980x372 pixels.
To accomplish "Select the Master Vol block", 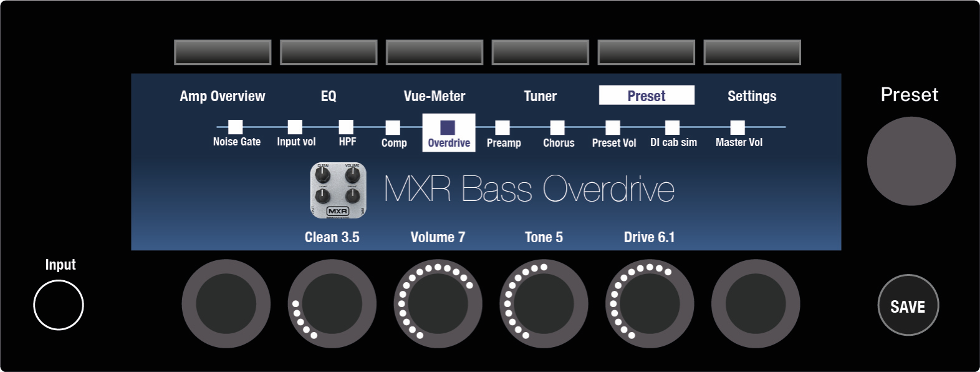I will click(x=739, y=134).
